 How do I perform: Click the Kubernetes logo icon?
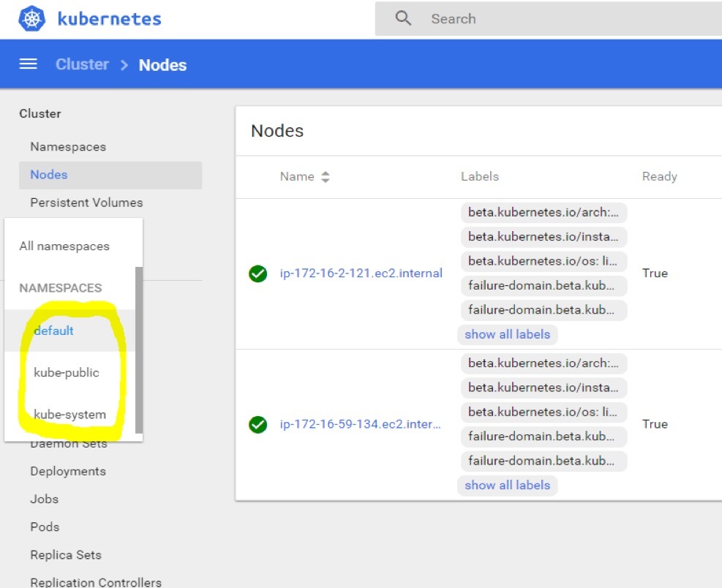(31, 19)
